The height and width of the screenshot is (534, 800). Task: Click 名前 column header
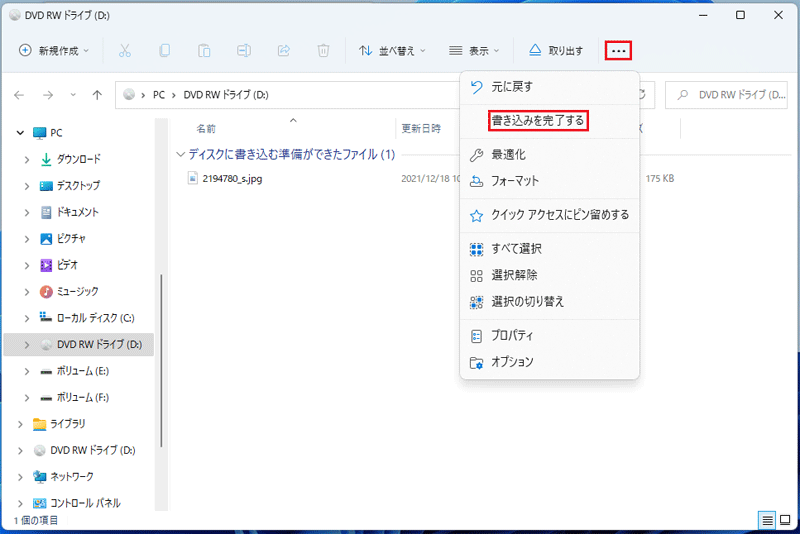click(x=206, y=129)
